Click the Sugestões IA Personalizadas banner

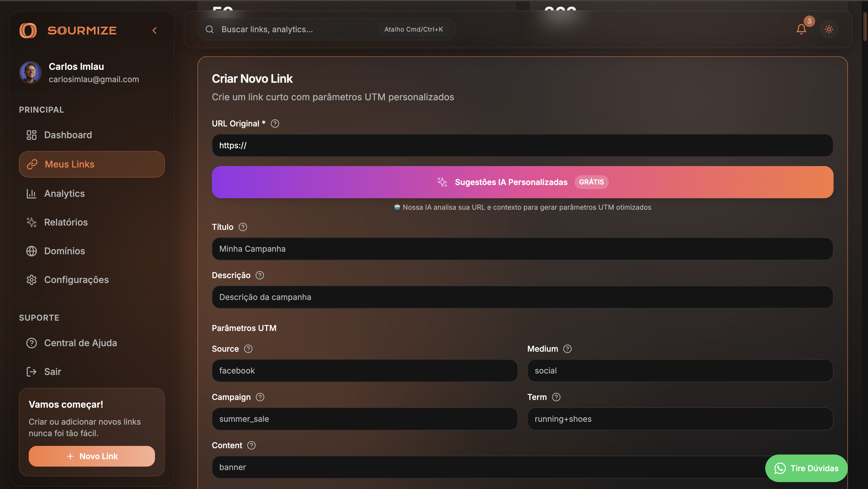tap(522, 182)
